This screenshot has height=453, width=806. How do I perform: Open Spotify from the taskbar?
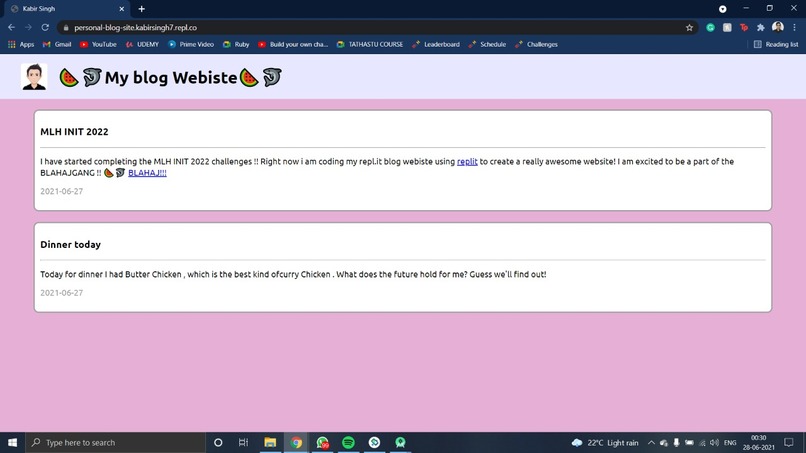[349, 442]
